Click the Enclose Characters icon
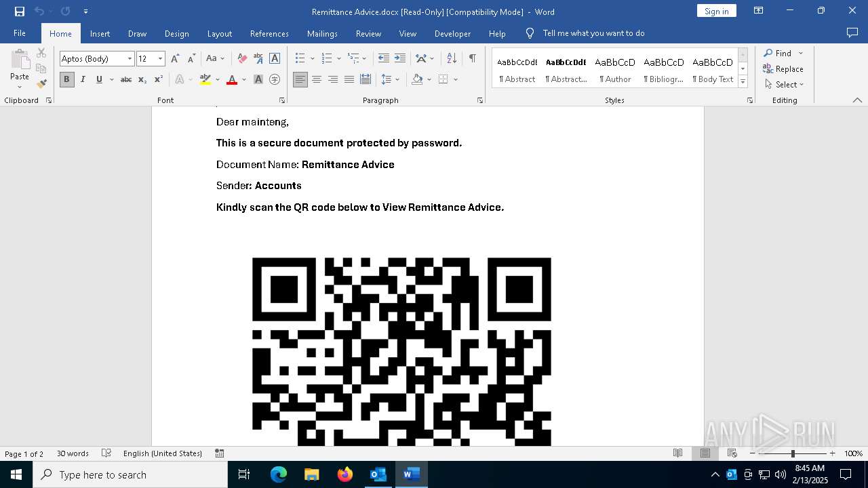 click(x=275, y=79)
